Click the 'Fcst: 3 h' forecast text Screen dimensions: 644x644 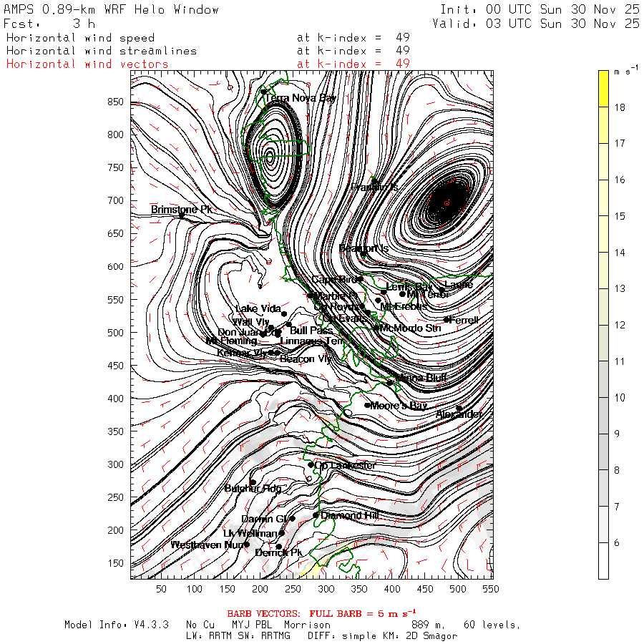(49, 24)
